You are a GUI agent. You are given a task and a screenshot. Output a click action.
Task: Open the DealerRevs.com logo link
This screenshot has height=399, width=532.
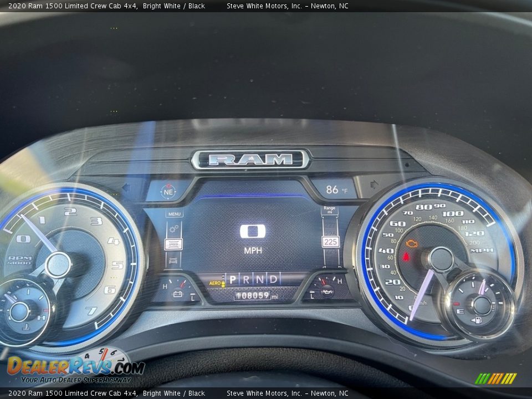click(76, 367)
